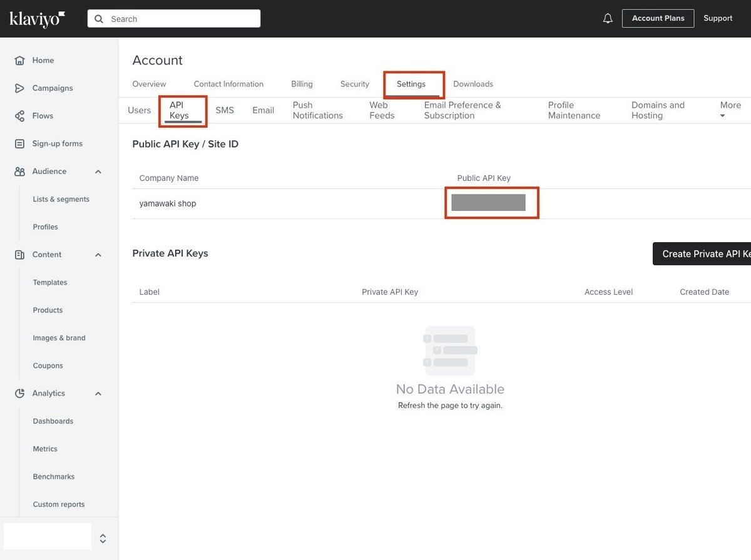Open the notifications bell icon
Image resolution: width=751 pixels, height=560 pixels.
[x=608, y=19]
